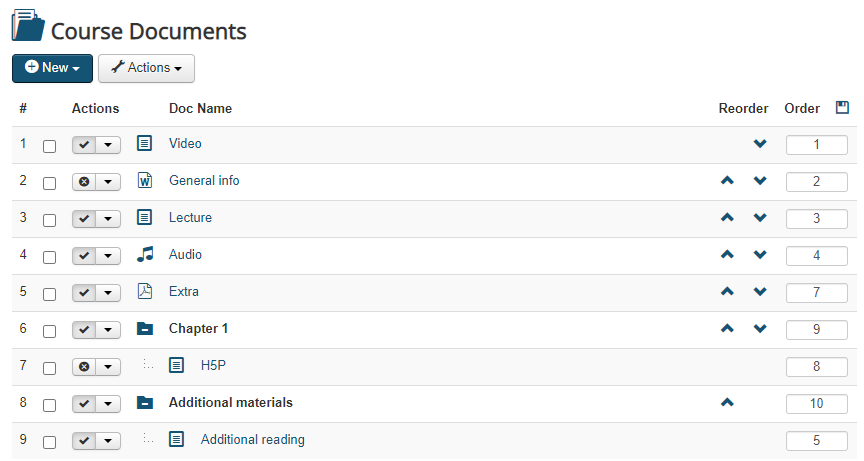The width and height of the screenshot is (864, 461).
Task: Click the PDF icon beside Extra
Action: tap(144, 292)
